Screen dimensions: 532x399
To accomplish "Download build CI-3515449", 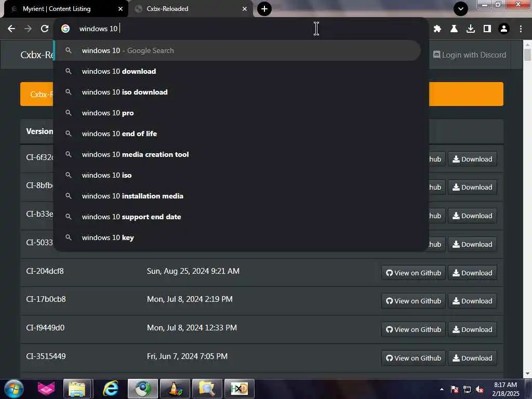I will click(x=472, y=358).
